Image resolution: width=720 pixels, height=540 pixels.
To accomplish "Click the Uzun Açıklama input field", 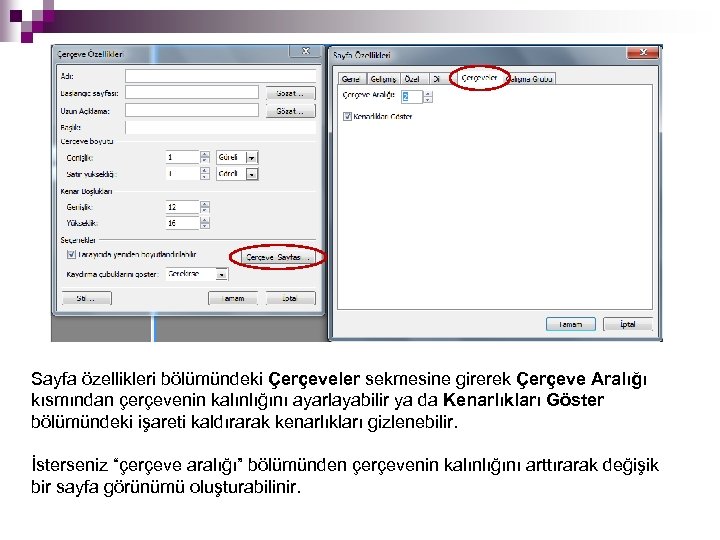I will tap(192, 111).
